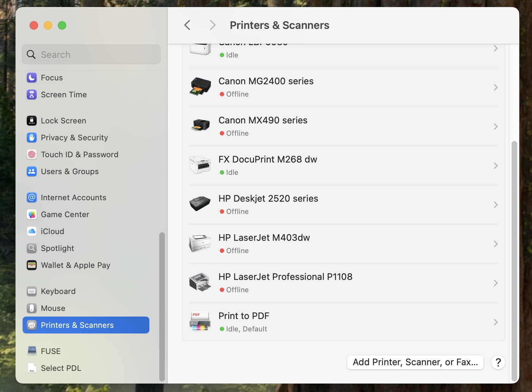Open help with the question mark button

click(x=498, y=362)
